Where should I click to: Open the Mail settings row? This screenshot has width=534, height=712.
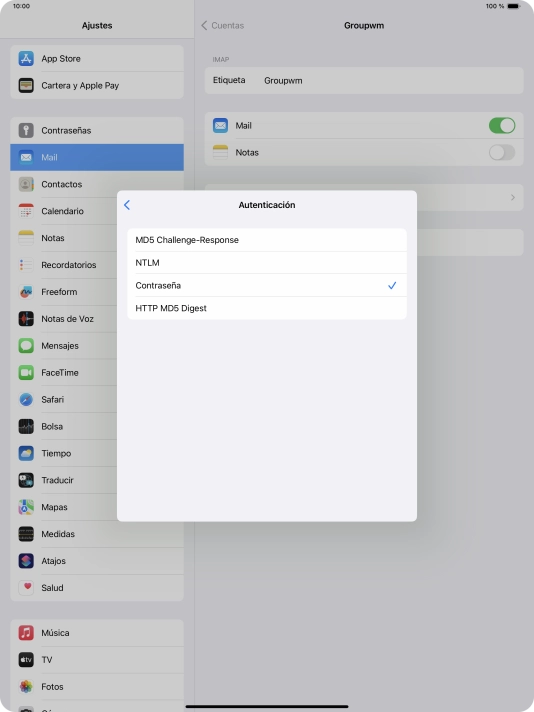(x=97, y=158)
